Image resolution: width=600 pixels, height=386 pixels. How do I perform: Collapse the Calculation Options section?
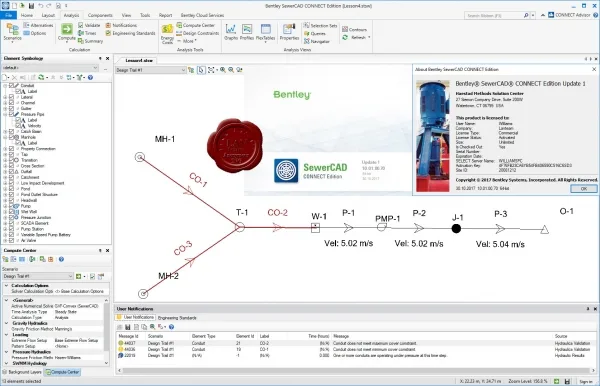(x=7, y=285)
